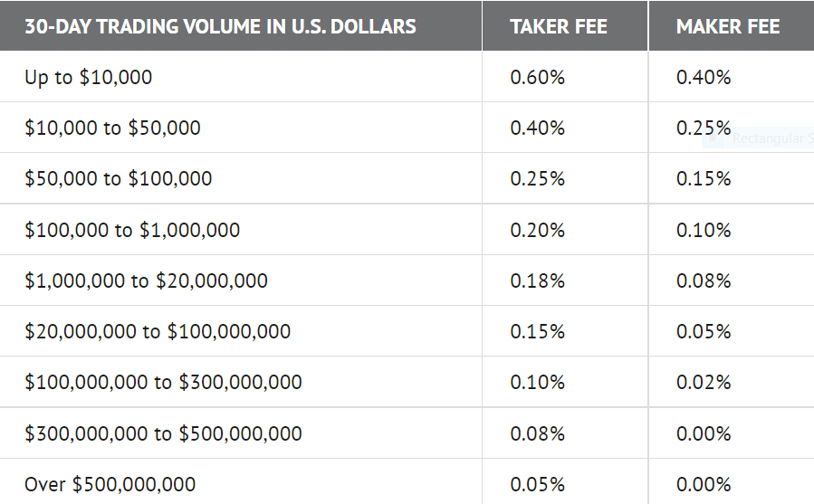Select the 0.05% taker fee for Over $500,000,000

pyautogui.click(x=537, y=485)
